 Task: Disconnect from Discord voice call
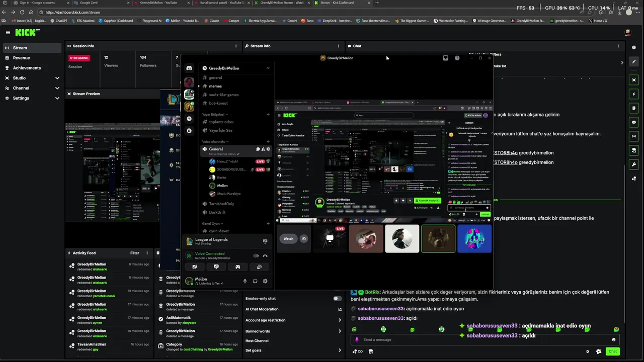click(265, 256)
